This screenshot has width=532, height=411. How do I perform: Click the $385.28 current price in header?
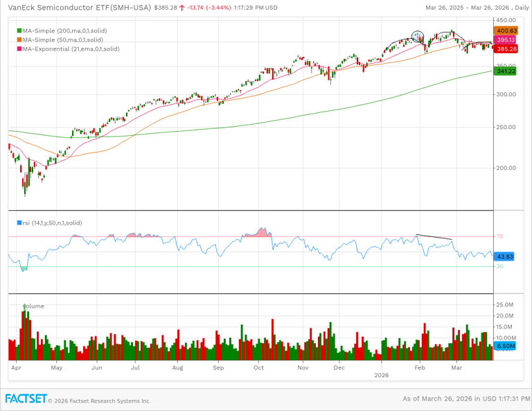[x=166, y=8]
